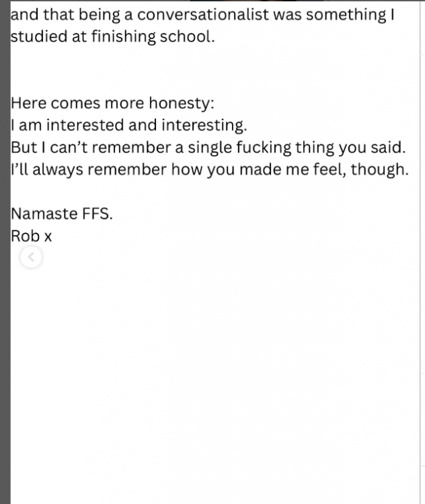
Task: Click the line "Here comes more honesty:"
Action: [112, 103]
